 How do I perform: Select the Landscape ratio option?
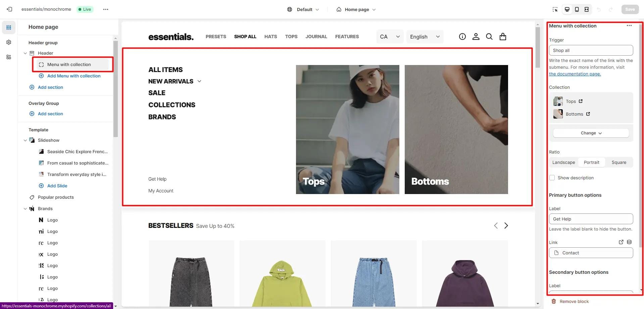[564, 162]
